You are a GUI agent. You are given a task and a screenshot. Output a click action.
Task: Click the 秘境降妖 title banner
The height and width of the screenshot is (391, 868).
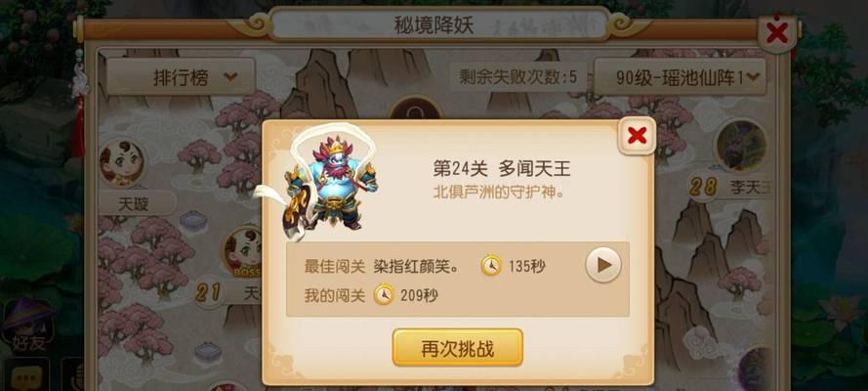[x=434, y=24]
